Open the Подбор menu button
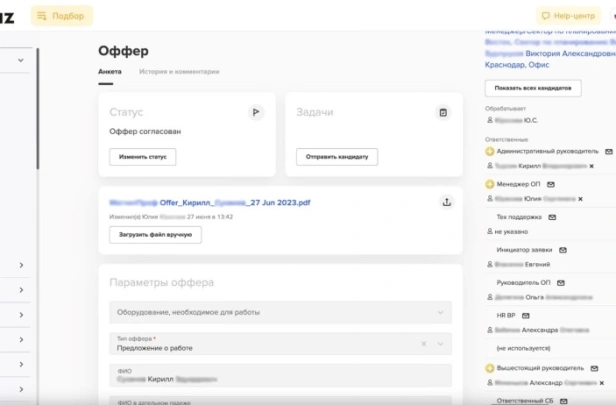 [x=62, y=16]
